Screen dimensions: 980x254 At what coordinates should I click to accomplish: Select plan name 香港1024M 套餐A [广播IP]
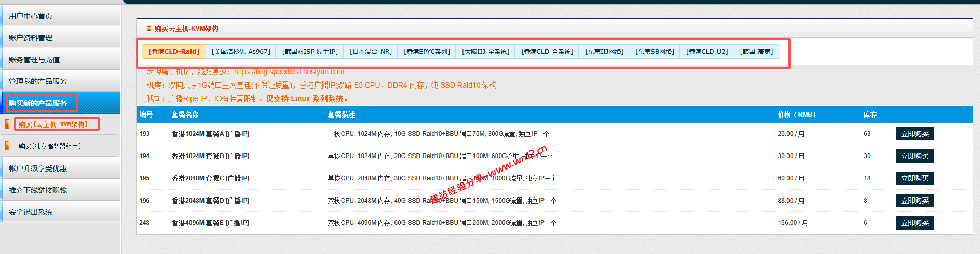[x=210, y=134]
